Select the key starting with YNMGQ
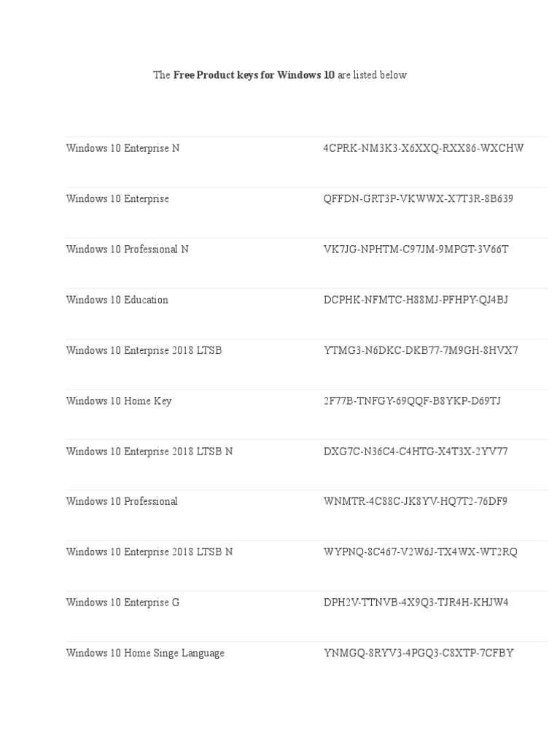The image size is (560, 747). click(x=419, y=653)
